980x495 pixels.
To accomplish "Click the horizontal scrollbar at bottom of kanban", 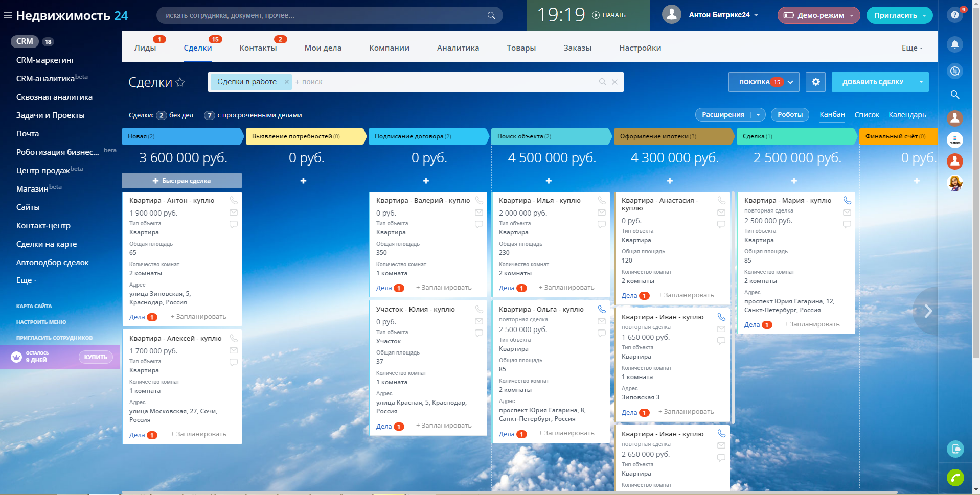I will 510,492.
